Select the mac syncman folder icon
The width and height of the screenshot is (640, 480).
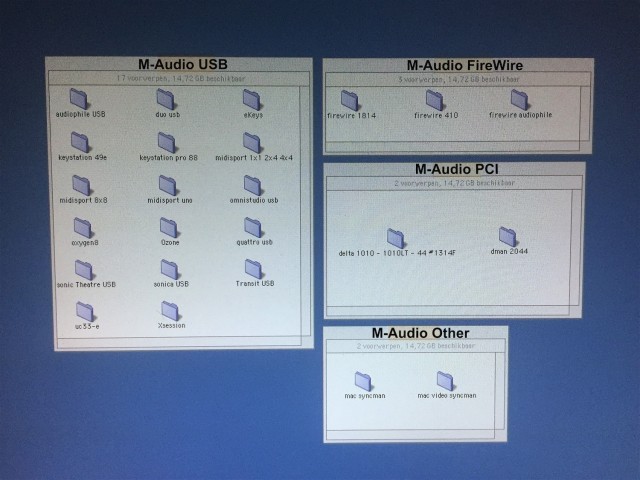point(363,382)
